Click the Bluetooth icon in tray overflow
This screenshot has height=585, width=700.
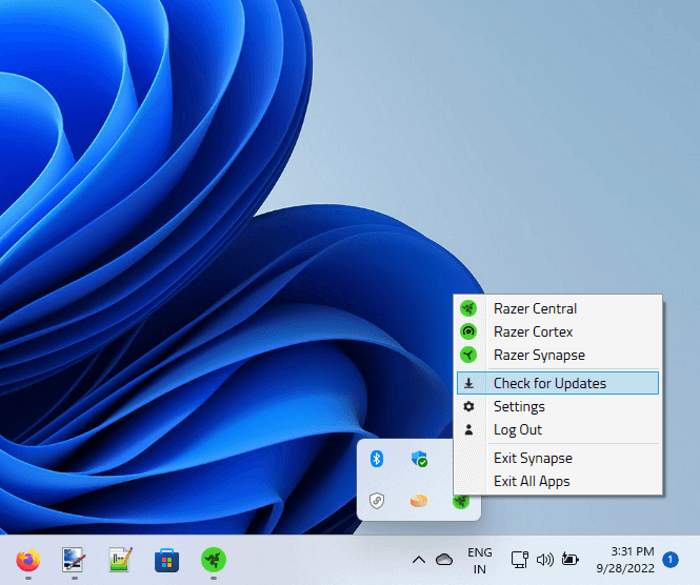coord(377,459)
